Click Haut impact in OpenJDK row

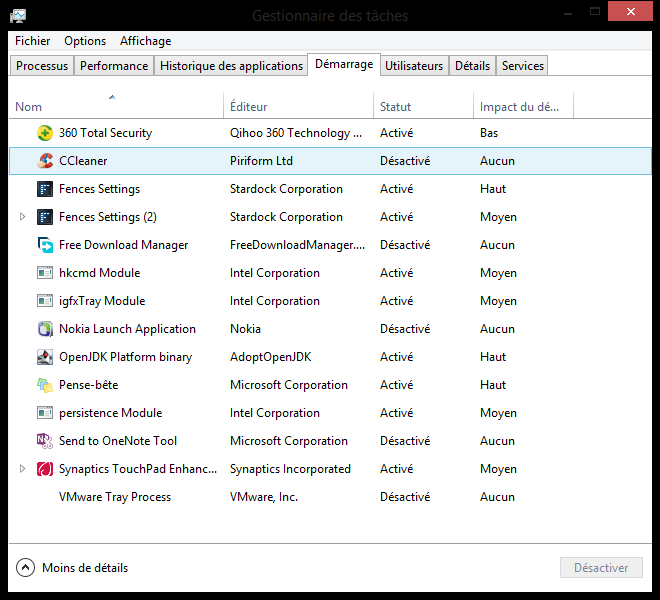[x=493, y=357]
